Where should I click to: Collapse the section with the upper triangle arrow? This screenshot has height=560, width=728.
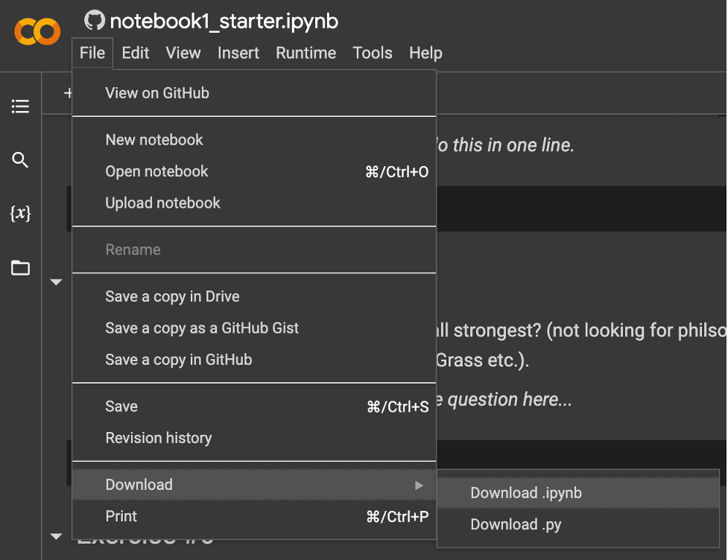pyautogui.click(x=56, y=282)
